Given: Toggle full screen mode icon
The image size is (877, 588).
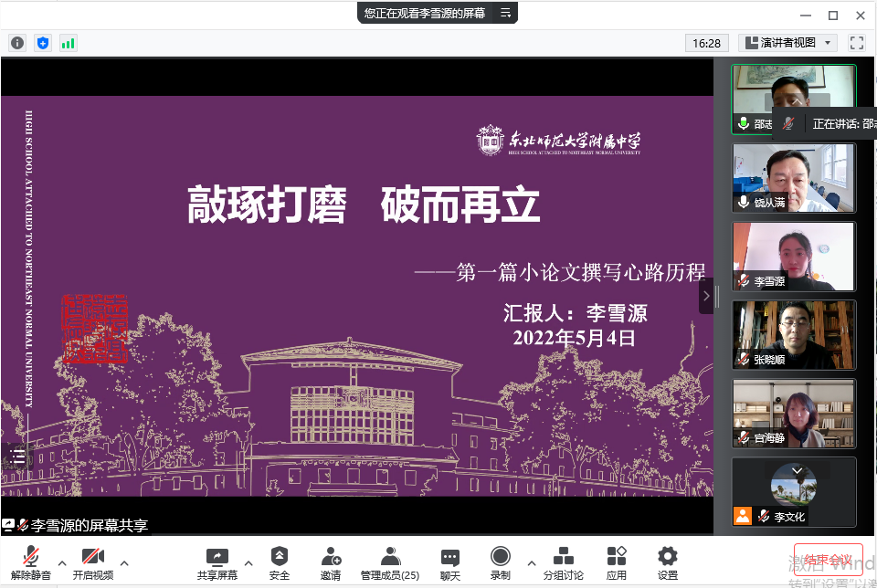Looking at the screenshot, I should click(856, 43).
